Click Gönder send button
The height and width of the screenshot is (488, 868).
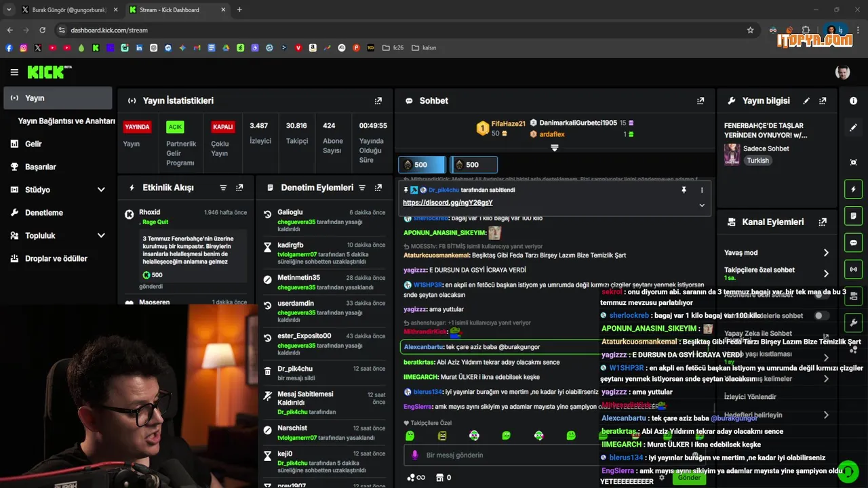[x=689, y=477]
